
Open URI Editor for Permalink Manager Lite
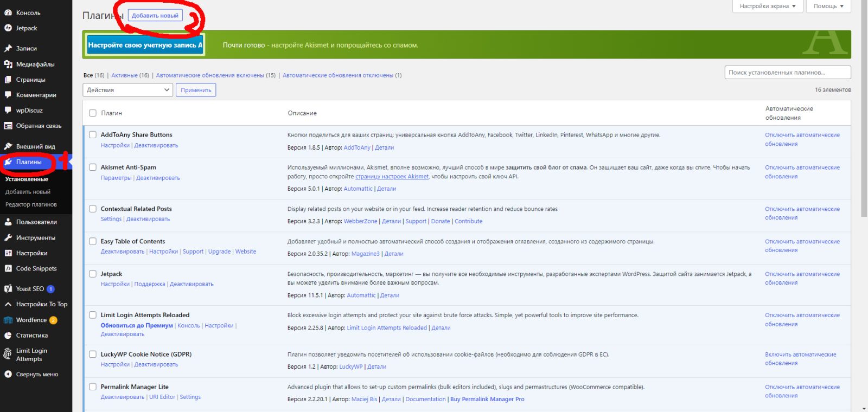pyautogui.click(x=162, y=397)
